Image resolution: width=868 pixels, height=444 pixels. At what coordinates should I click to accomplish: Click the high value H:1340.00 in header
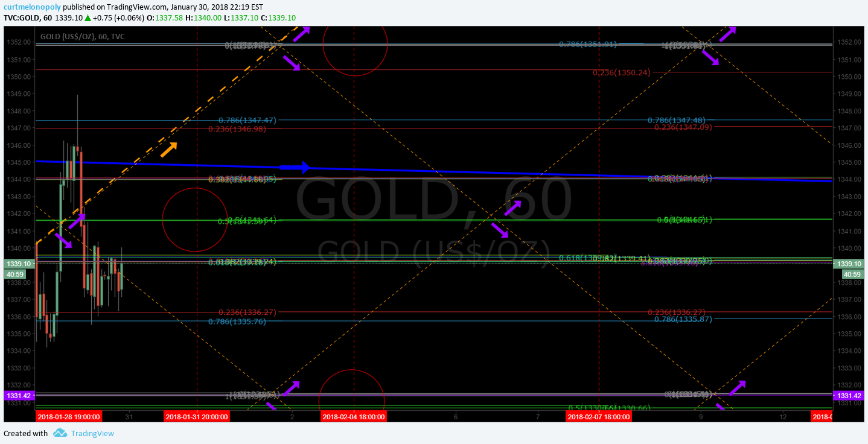coord(203,18)
